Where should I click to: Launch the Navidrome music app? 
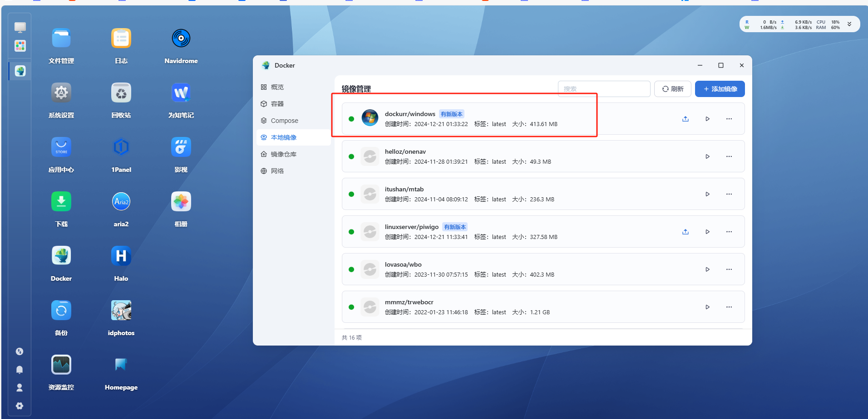click(181, 38)
